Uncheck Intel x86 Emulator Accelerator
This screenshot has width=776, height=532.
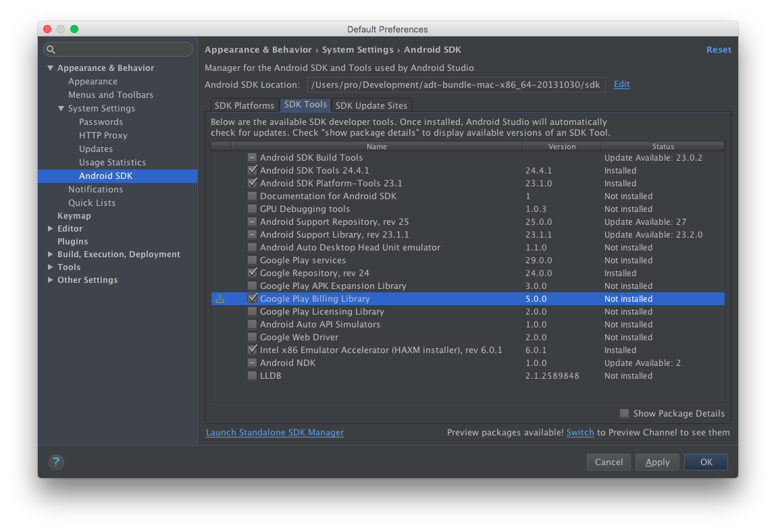[x=253, y=350]
